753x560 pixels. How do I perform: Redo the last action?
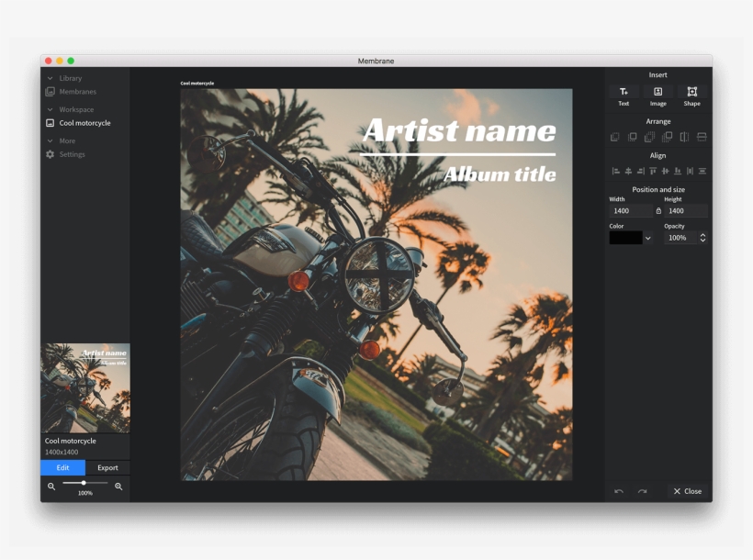(642, 491)
